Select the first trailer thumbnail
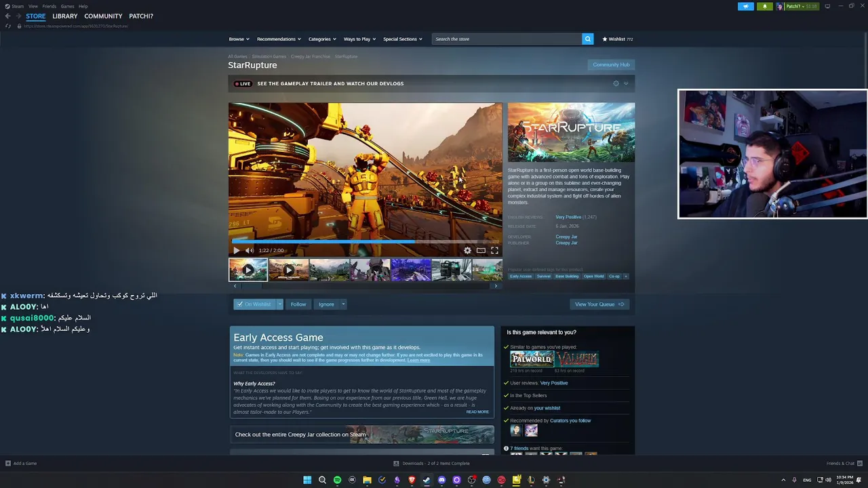This screenshot has width=868, height=488. click(x=248, y=270)
